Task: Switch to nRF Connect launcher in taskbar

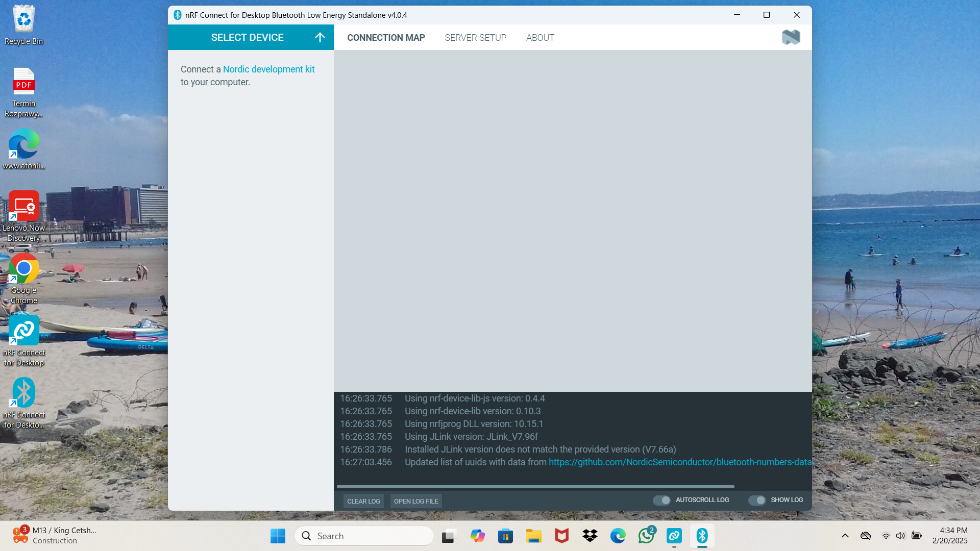Action: click(674, 536)
